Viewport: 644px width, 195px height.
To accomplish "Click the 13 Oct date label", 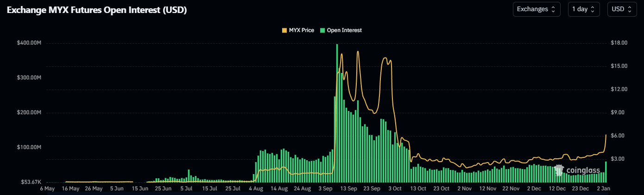I will 418,189.
